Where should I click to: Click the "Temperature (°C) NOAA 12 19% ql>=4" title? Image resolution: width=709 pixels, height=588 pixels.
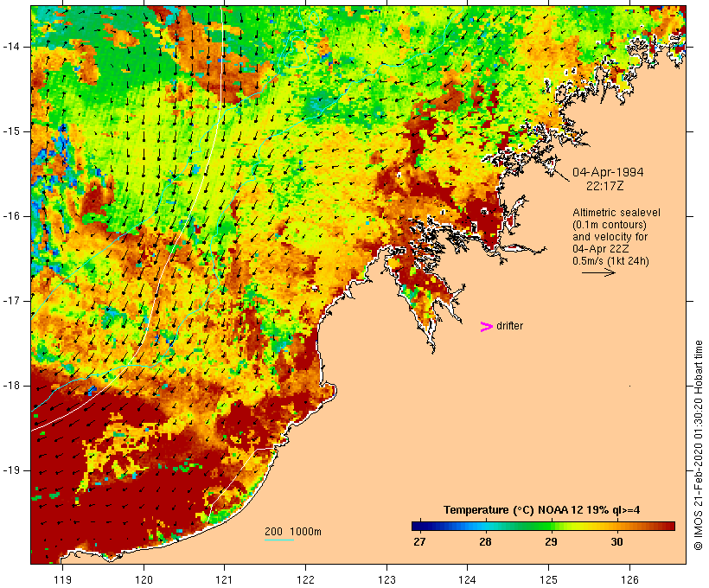click(542, 510)
